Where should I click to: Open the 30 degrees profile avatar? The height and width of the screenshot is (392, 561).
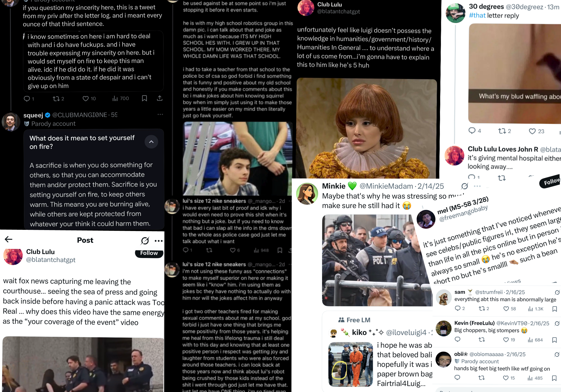[456, 13]
